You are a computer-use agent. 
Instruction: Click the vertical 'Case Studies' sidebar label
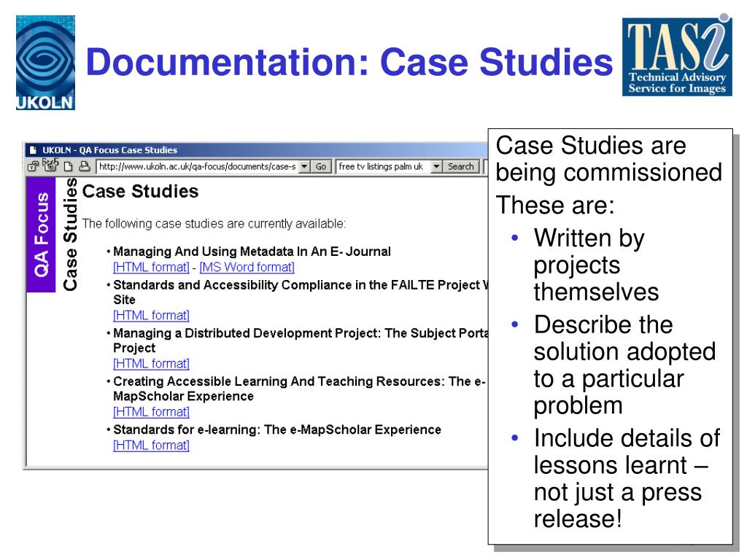[x=70, y=234]
